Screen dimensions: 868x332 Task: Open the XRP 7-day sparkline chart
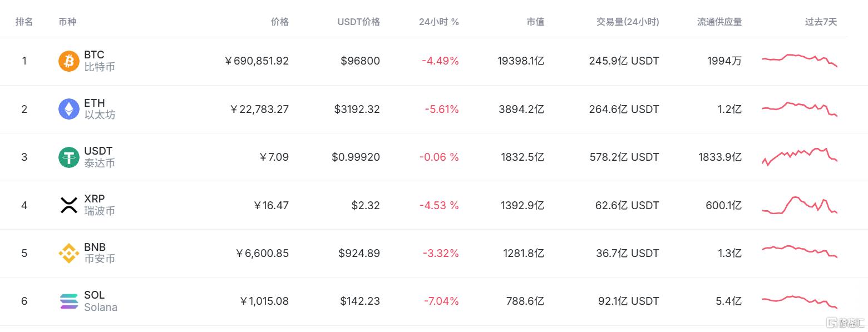click(x=799, y=205)
